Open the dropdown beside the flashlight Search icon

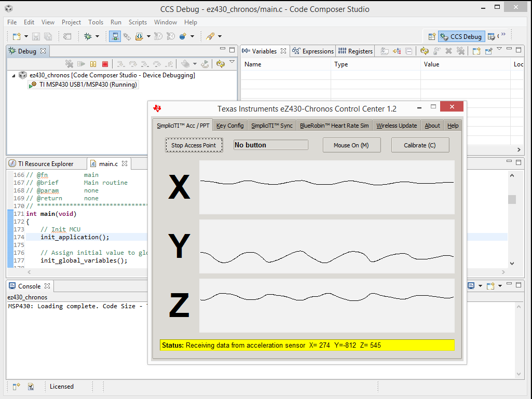220,36
